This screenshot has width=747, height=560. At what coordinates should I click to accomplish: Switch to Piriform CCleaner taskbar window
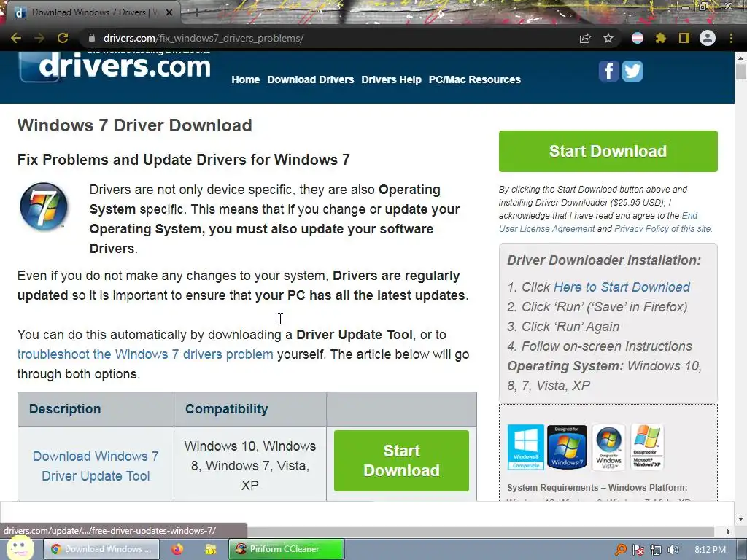[x=286, y=549]
